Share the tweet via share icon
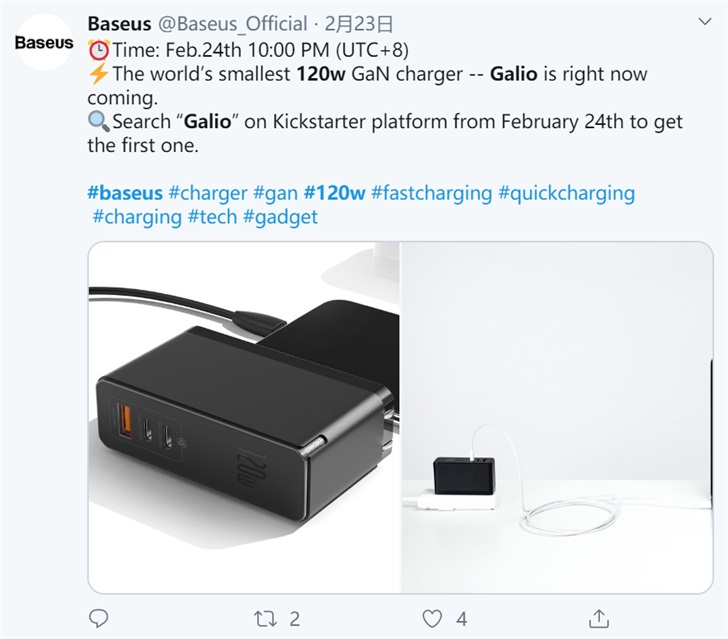 click(598, 619)
